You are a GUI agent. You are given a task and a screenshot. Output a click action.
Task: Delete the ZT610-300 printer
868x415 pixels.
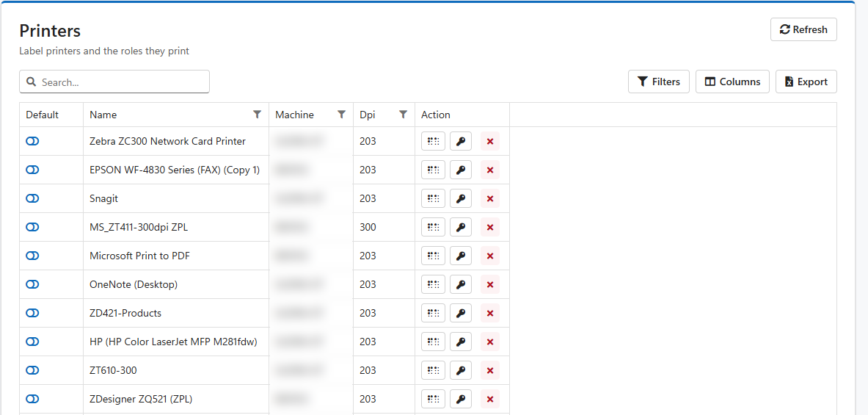(490, 370)
